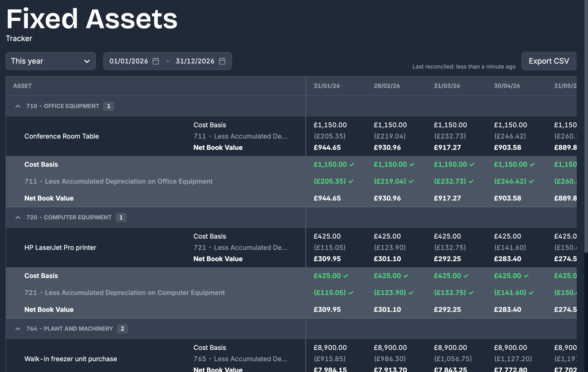
Task: Click the 28/02/26 column header
Action: 386,86
